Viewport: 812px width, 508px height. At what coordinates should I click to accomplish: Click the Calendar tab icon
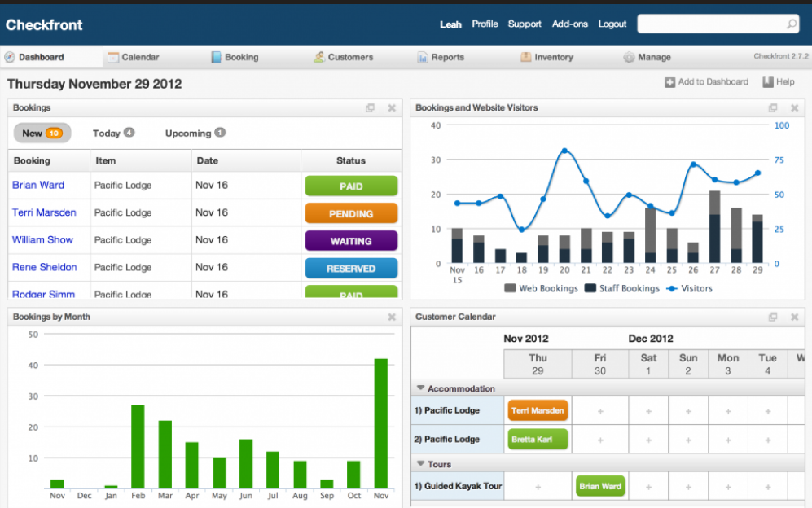[x=113, y=58]
